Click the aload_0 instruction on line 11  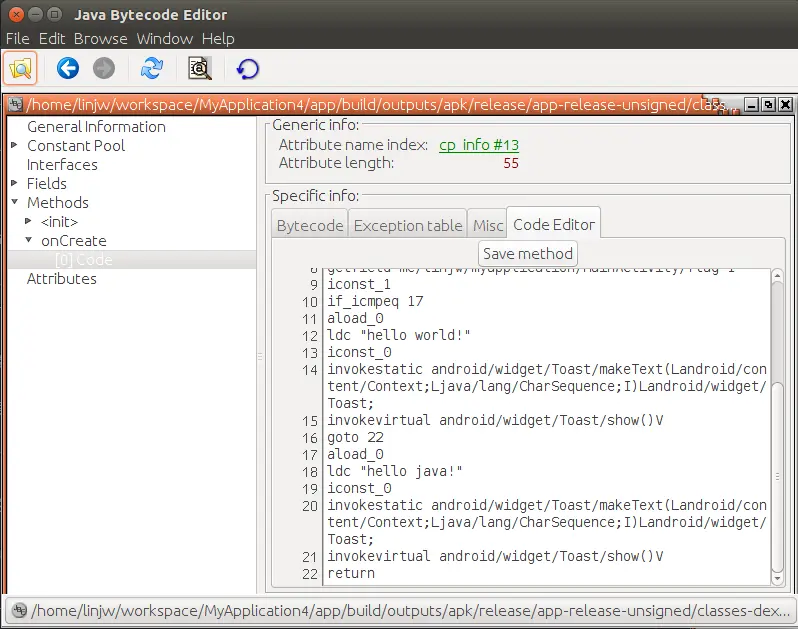pos(355,318)
